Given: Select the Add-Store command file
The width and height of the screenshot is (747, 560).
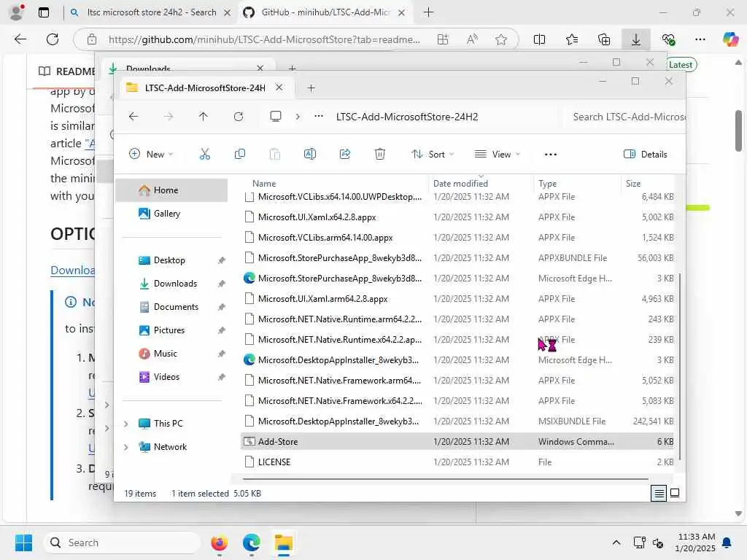Looking at the screenshot, I should coord(459,441).
